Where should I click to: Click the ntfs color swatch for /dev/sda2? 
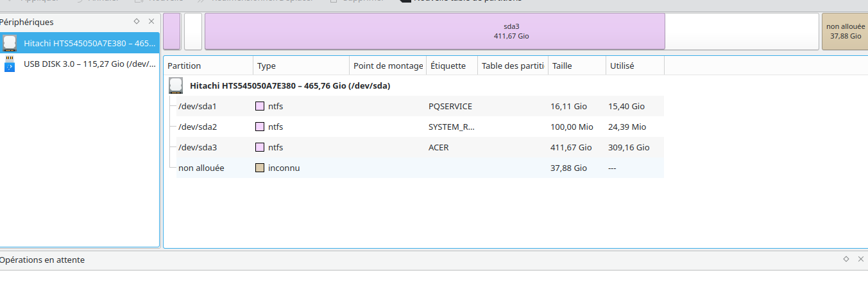pos(260,127)
